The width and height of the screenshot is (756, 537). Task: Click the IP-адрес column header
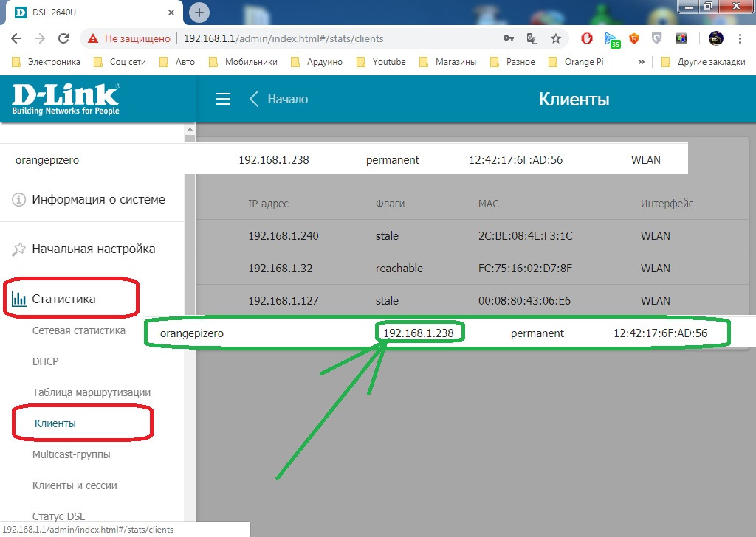click(268, 204)
